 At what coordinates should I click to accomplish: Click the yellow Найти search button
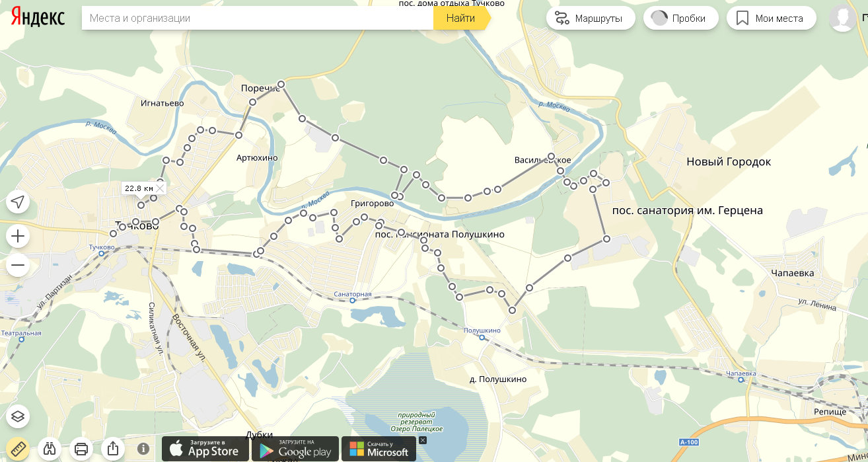461,18
